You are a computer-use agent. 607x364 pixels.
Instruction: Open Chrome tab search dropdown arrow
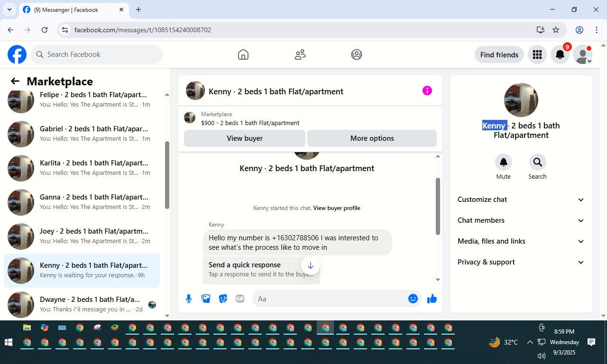click(9, 9)
